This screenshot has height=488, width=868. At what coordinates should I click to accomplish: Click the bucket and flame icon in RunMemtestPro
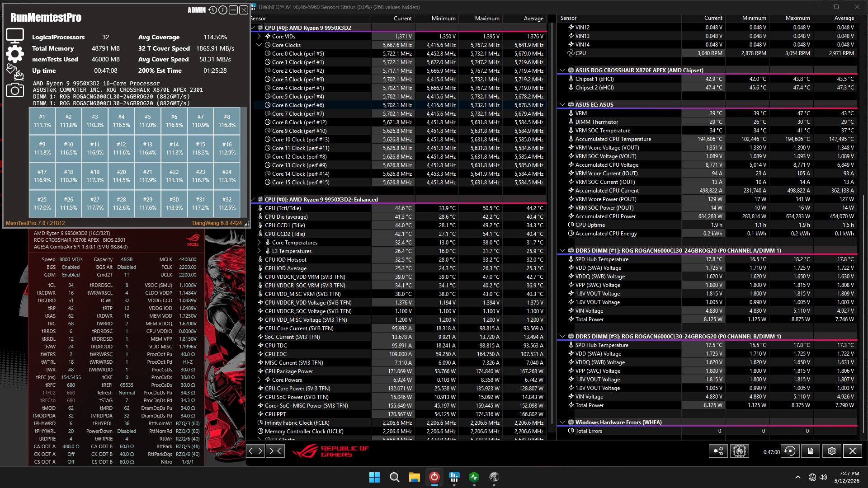point(14,71)
